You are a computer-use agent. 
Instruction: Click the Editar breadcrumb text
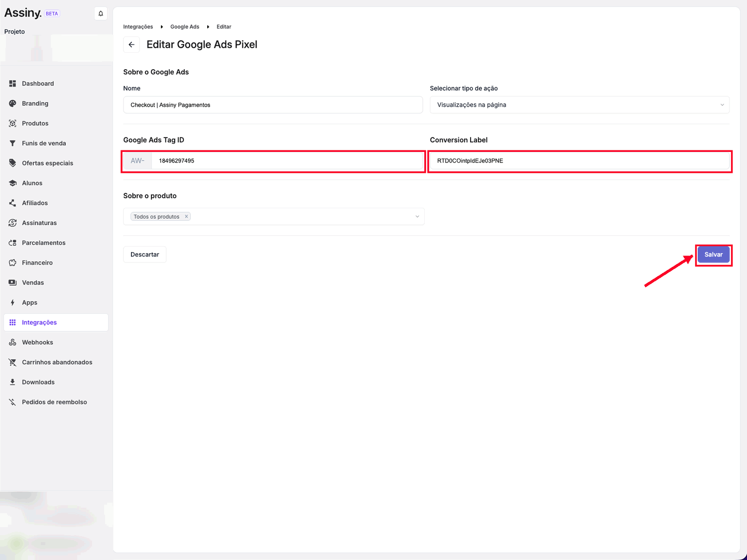click(x=224, y=27)
